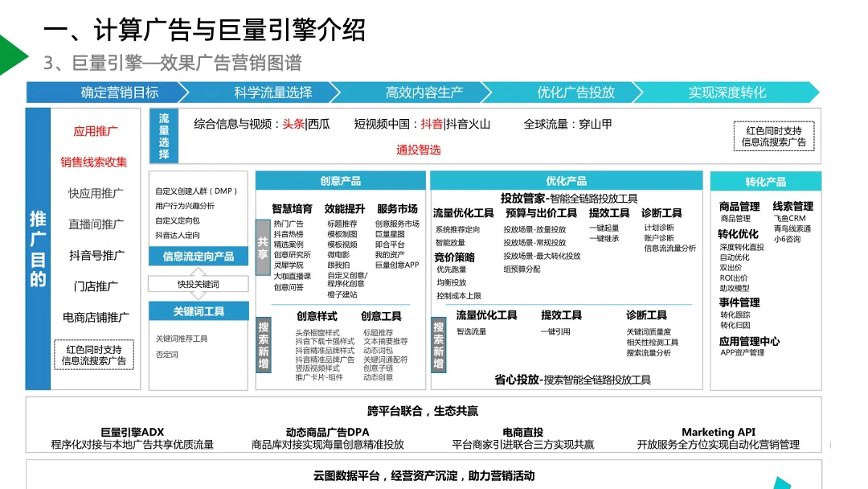Click the Marketing API heading

718,432
